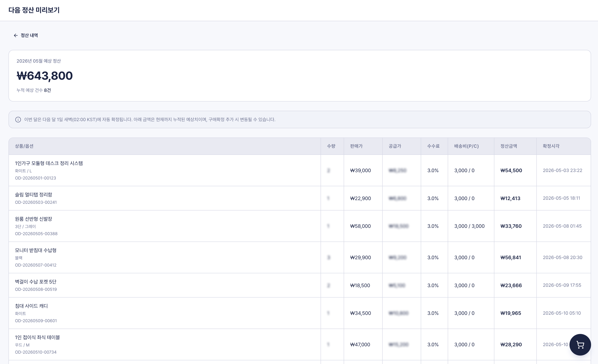Click confirmation time 2026-05-08 20:30
The width and height of the screenshot is (598, 364).
562,257
